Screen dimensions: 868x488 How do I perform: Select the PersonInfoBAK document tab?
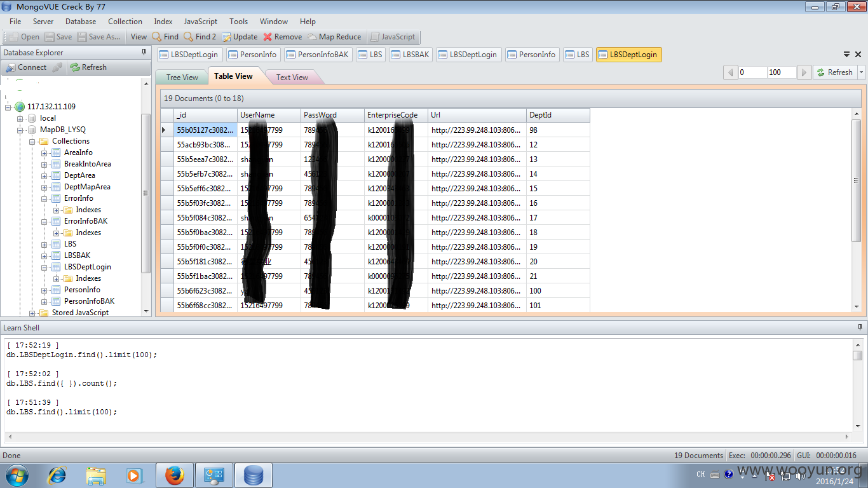(318, 55)
